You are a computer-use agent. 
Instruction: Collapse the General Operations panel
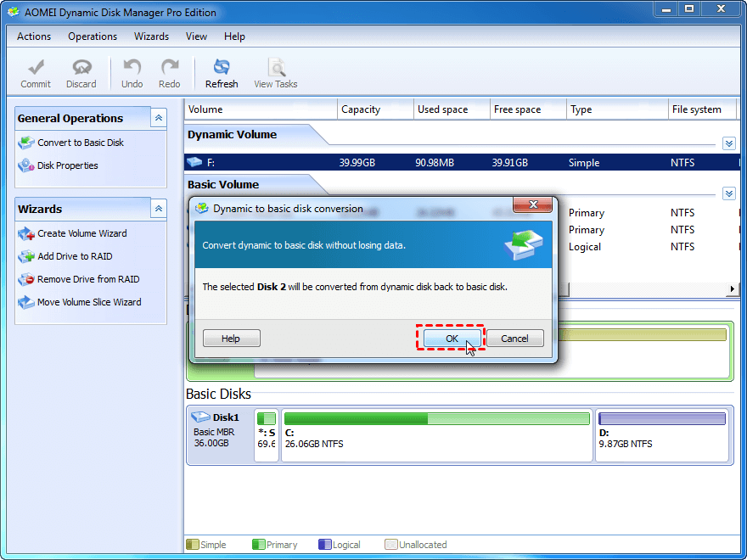(159, 118)
